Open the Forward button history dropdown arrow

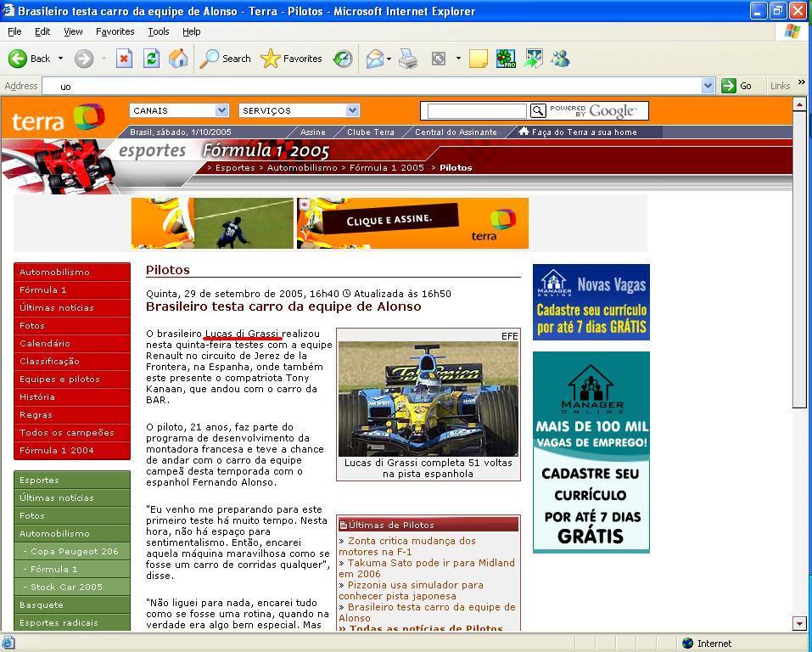[x=104, y=59]
